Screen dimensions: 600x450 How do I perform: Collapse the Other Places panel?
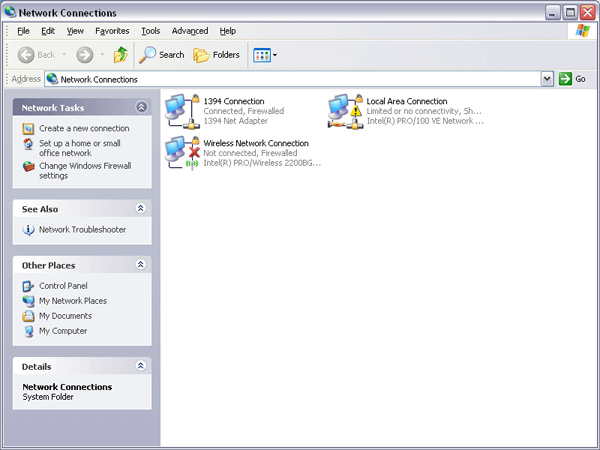pyautogui.click(x=141, y=265)
